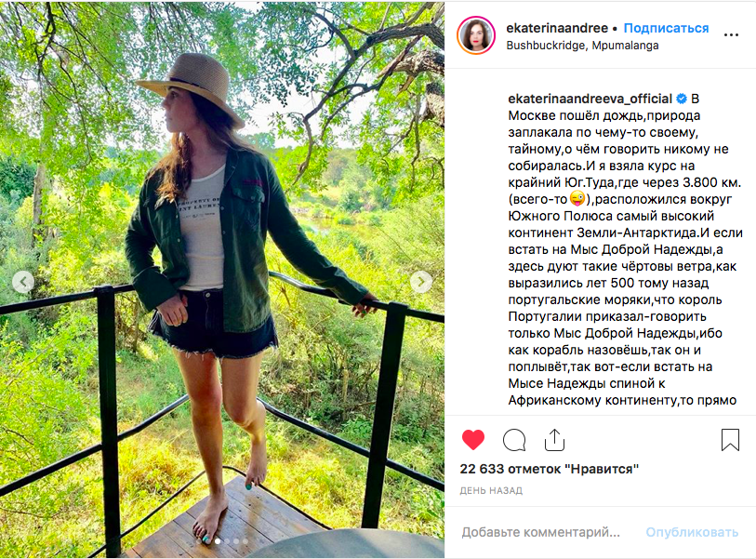Click the ДЕНЬ НАЗАД timestamp
This screenshot has height=559, width=756.
pos(491,490)
